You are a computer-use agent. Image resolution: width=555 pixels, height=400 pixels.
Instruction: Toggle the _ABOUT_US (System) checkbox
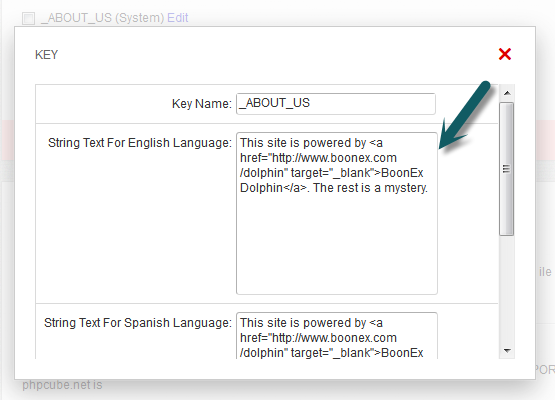point(28,18)
